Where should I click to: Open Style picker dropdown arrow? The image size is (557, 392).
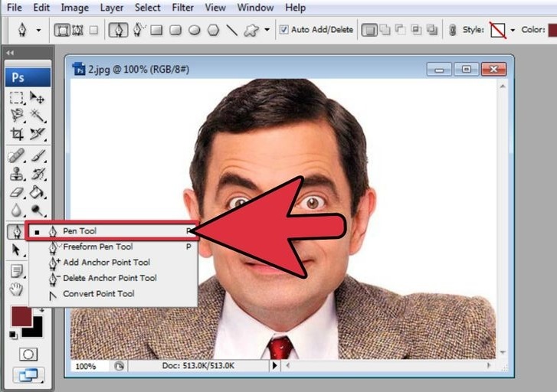[513, 30]
